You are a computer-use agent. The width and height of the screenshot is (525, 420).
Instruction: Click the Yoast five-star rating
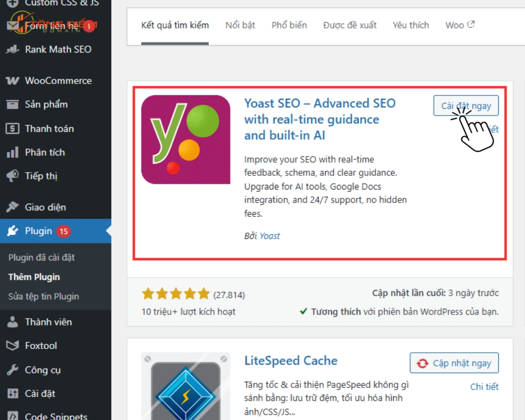(175, 295)
